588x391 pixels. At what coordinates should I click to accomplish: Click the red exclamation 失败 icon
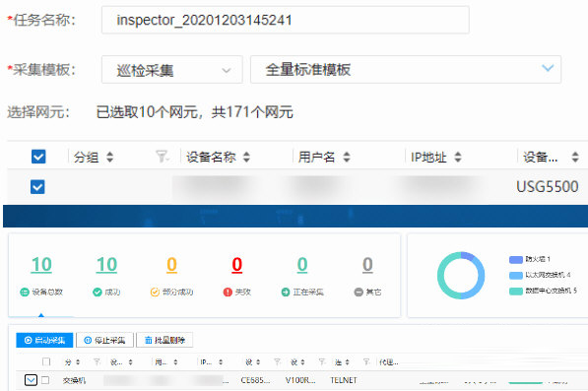228,293
